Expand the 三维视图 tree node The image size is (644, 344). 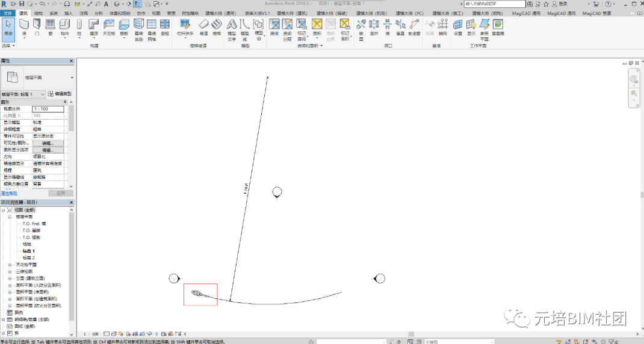[x=10, y=271]
